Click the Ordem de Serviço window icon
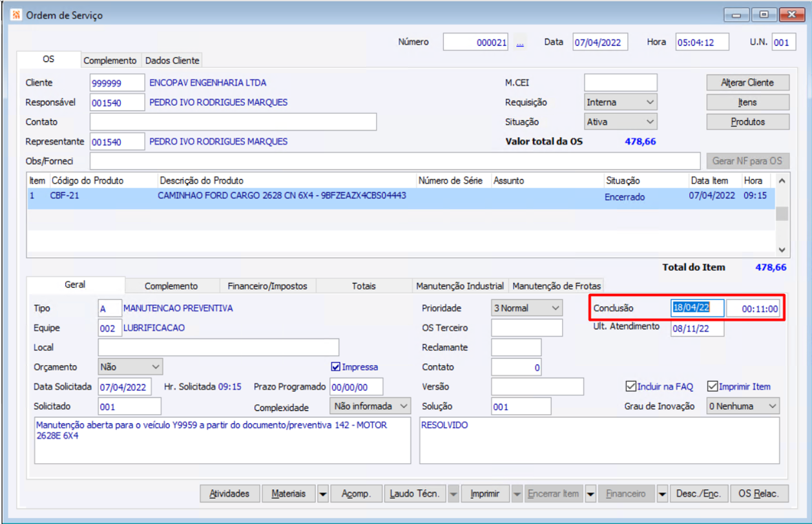This screenshot has height=524, width=812. [16, 14]
